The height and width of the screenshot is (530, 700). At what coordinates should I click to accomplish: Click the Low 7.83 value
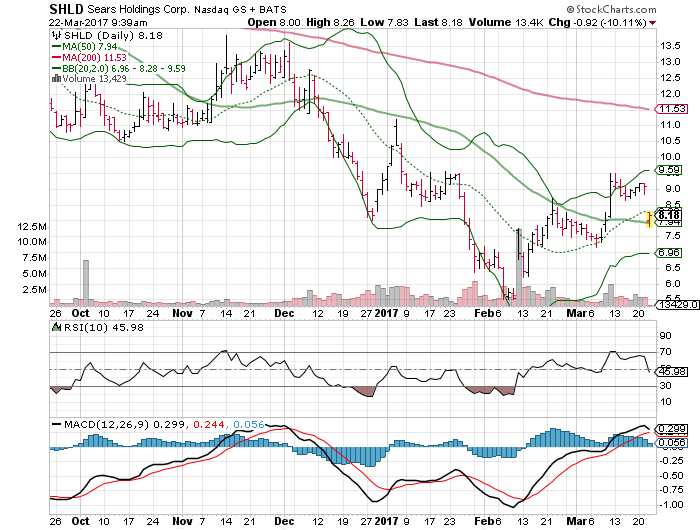(x=384, y=22)
